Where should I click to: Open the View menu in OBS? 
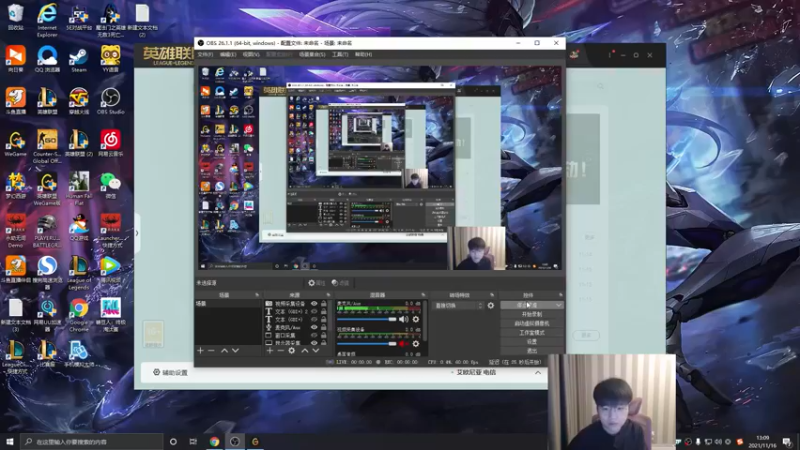pyautogui.click(x=251, y=55)
